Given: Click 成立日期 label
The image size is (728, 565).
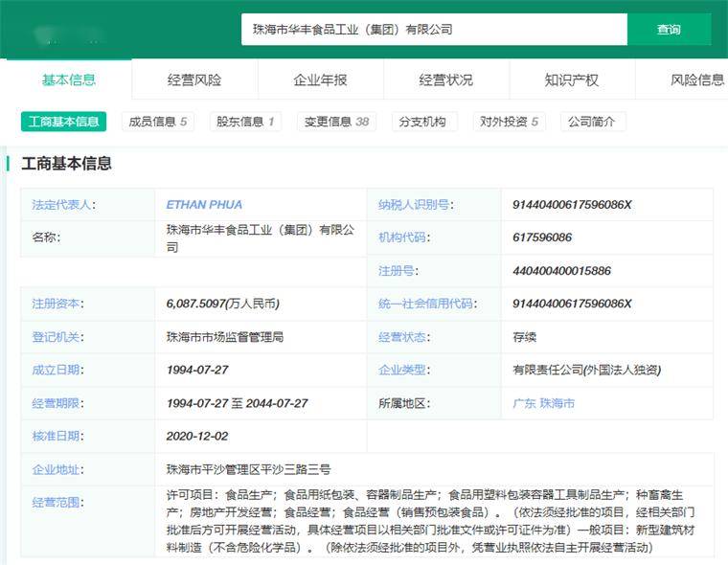Looking at the screenshot, I should (x=57, y=370).
